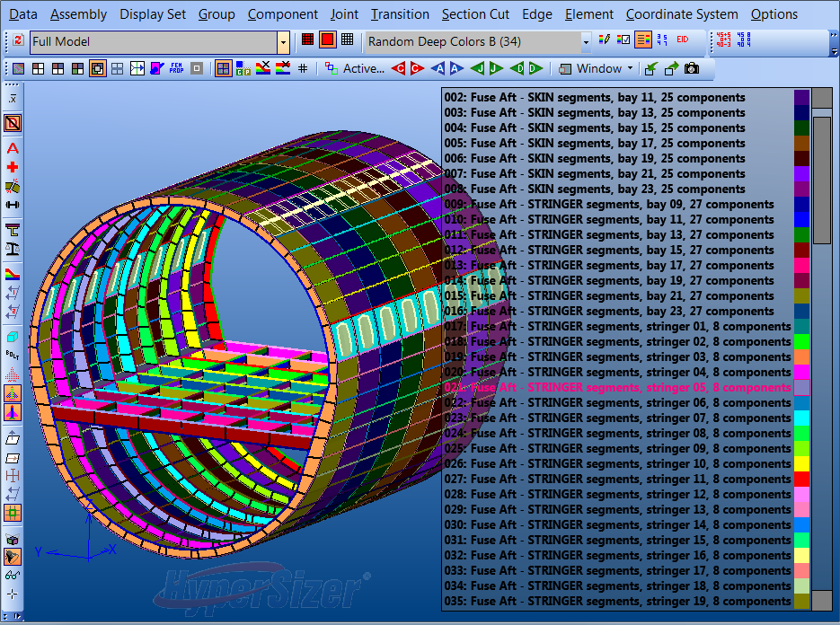Click the red plus icon in left toolbar

pos(13,167)
